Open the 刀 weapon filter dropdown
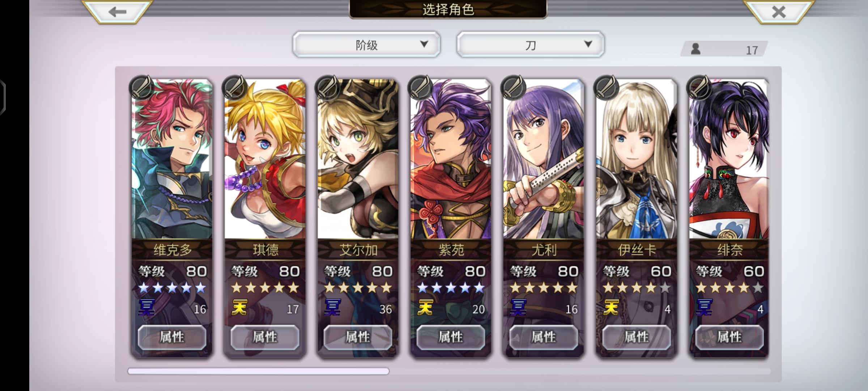868x391 pixels. pyautogui.click(x=530, y=45)
